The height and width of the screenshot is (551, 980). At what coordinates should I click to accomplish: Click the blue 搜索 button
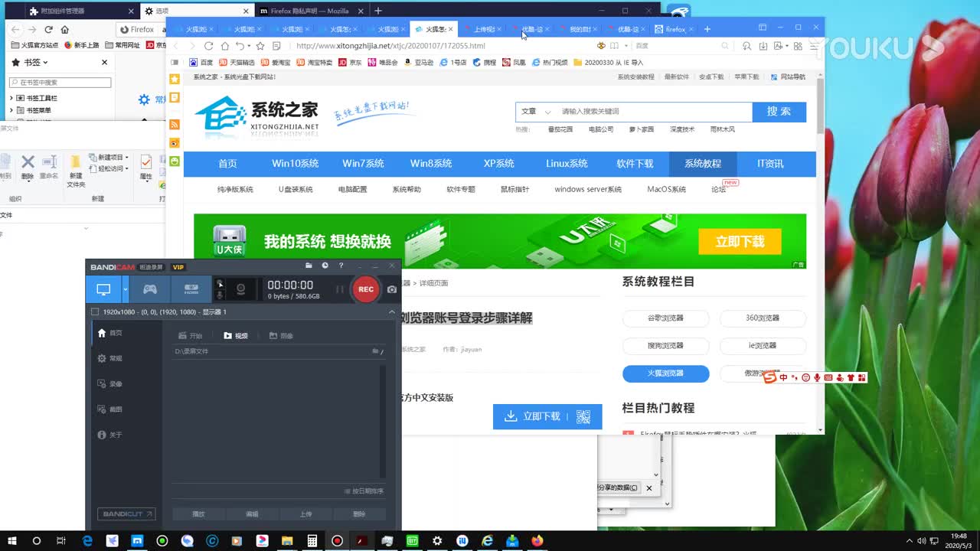[x=779, y=112]
